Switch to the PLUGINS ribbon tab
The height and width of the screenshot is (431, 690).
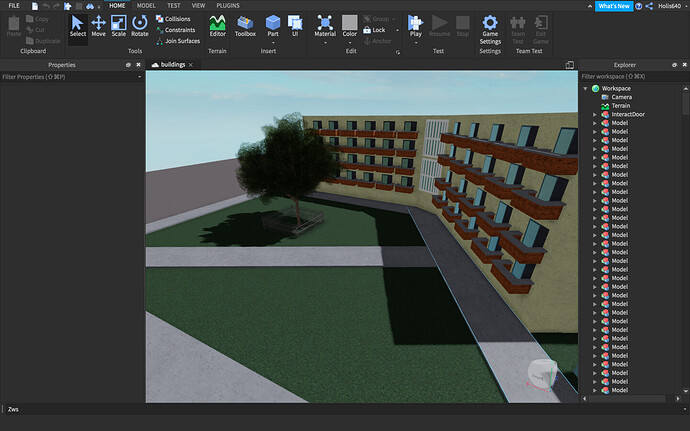pos(228,6)
